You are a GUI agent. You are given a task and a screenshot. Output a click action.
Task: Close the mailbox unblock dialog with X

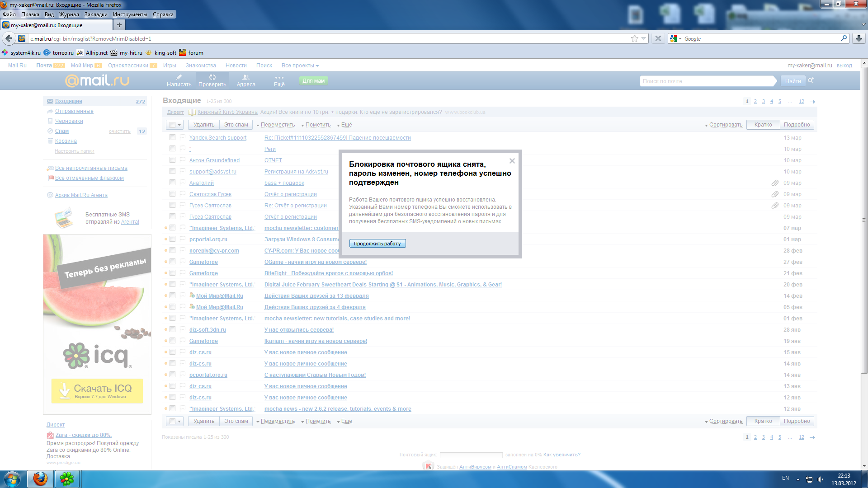[x=512, y=161]
